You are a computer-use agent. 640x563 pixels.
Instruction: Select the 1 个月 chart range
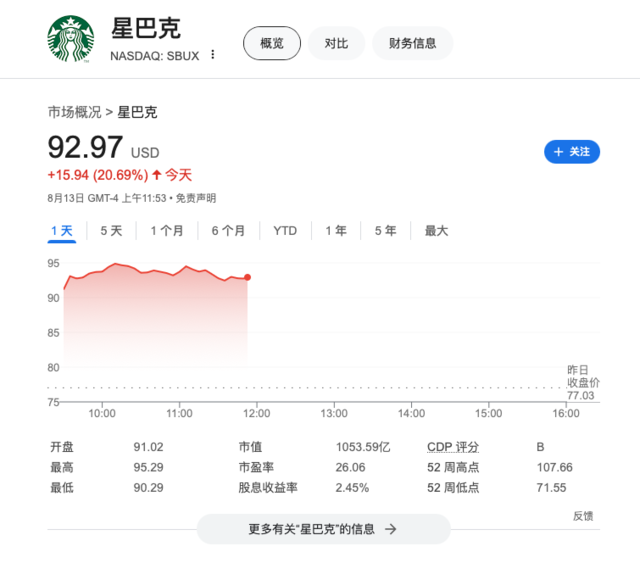click(x=167, y=231)
